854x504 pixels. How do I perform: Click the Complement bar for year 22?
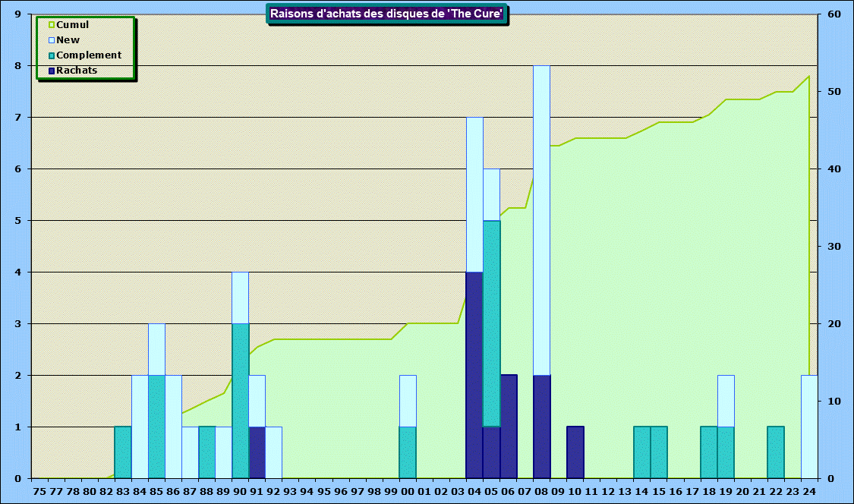(x=776, y=452)
